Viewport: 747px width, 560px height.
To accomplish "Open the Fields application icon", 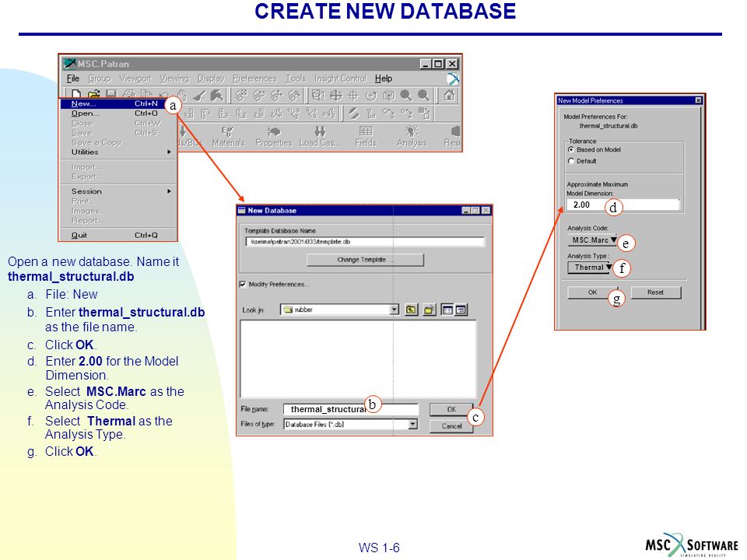I will click(366, 136).
